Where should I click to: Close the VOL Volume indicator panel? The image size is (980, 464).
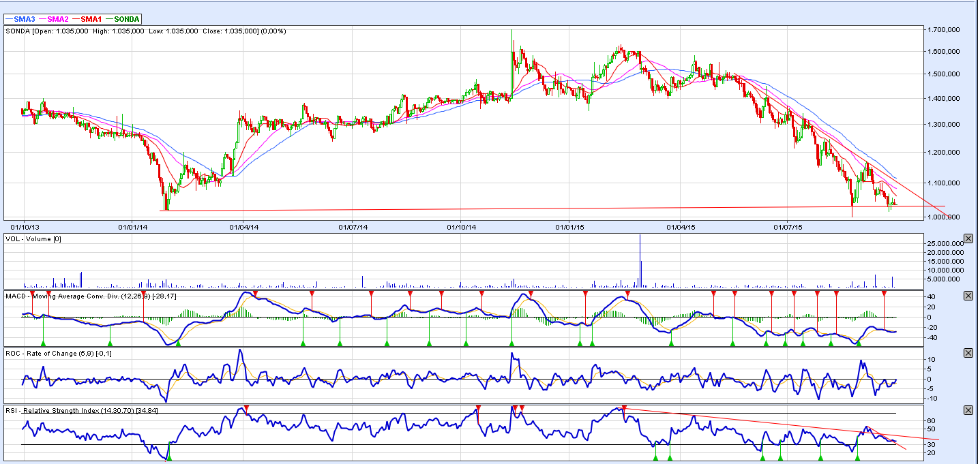[968, 238]
